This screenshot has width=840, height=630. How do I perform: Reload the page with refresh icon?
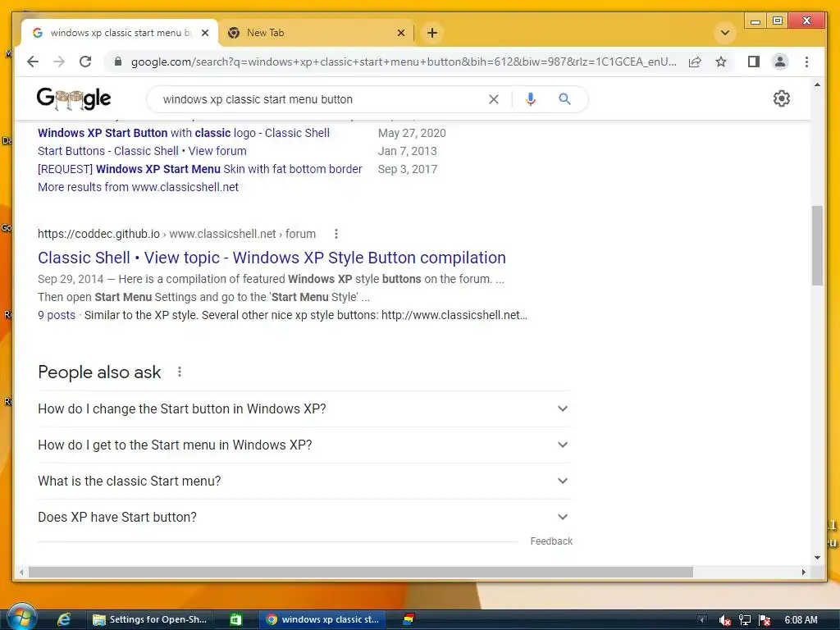[x=85, y=62]
